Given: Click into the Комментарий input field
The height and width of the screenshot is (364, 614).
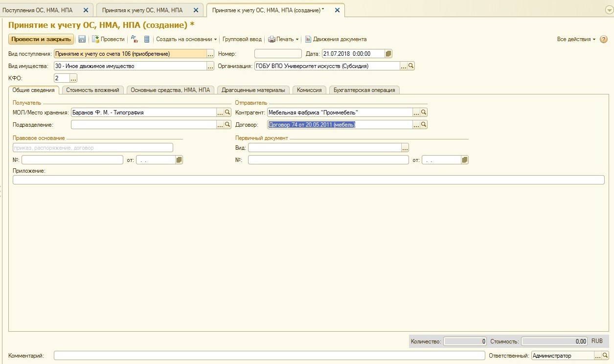Looking at the screenshot, I should pos(269,356).
